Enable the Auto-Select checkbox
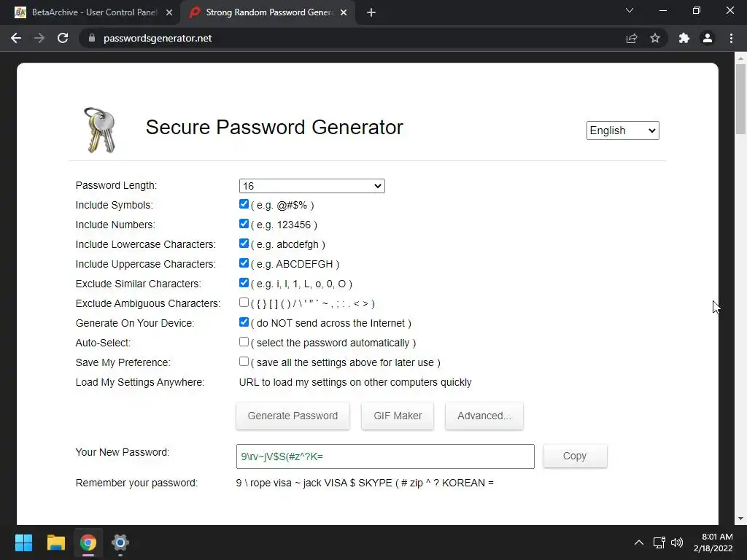Screen dimensions: 747x560 pyautogui.click(x=244, y=342)
